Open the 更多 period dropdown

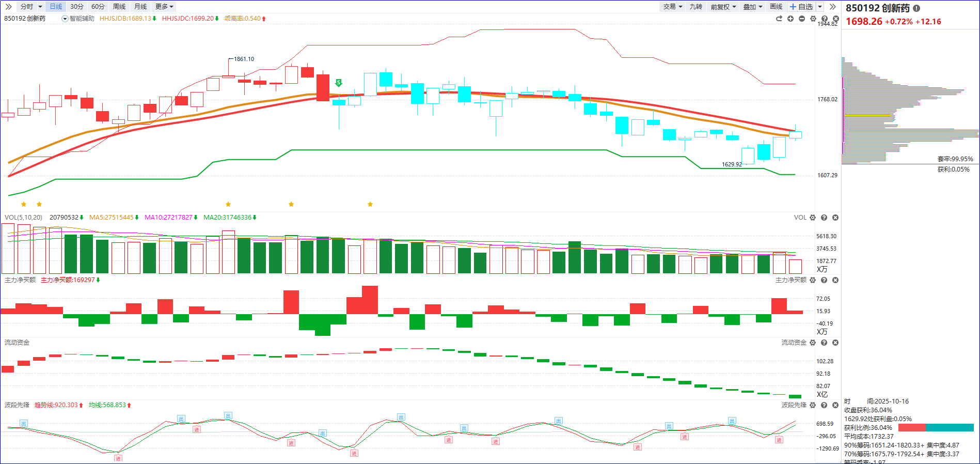pyautogui.click(x=164, y=7)
